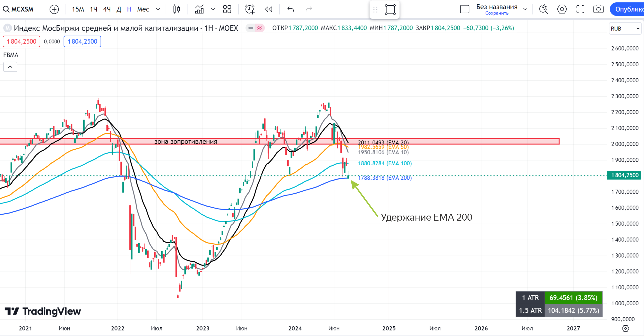This screenshot has height=336, width=644.
Task: Open the indicators panel
Action: [x=199, y=9]
